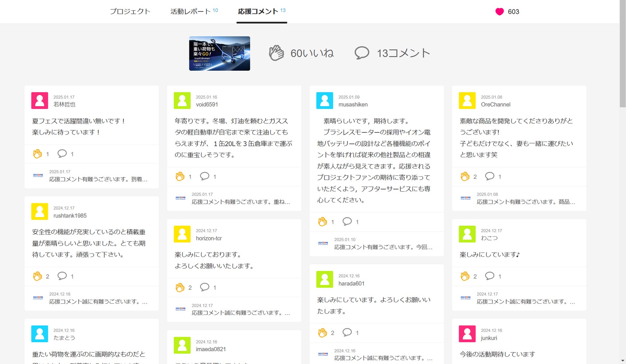Click the 13コメント speech bubble icon
This screenshot has height=364, width=626.
[362, 53]
